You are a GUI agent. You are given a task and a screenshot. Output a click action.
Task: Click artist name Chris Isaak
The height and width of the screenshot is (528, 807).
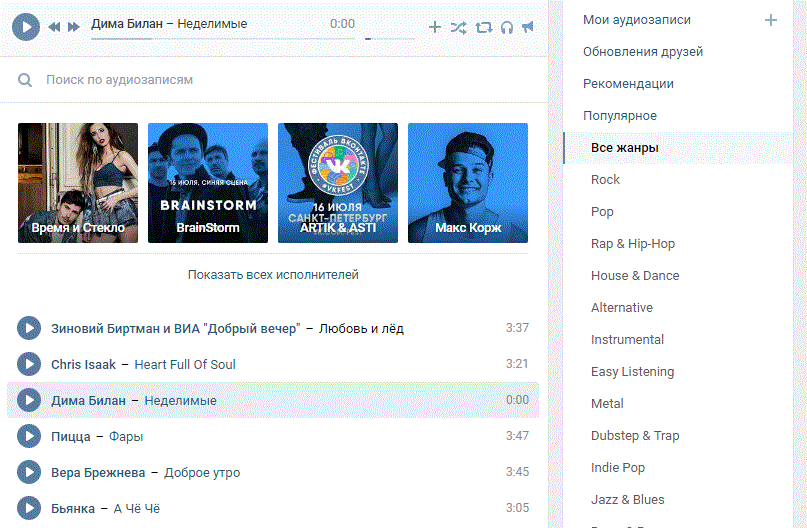83,364
